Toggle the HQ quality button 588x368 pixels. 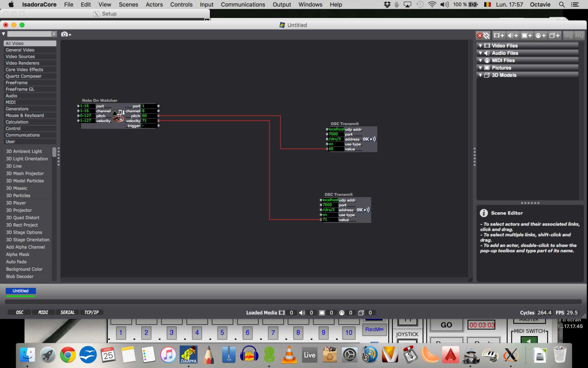point(579,35)
